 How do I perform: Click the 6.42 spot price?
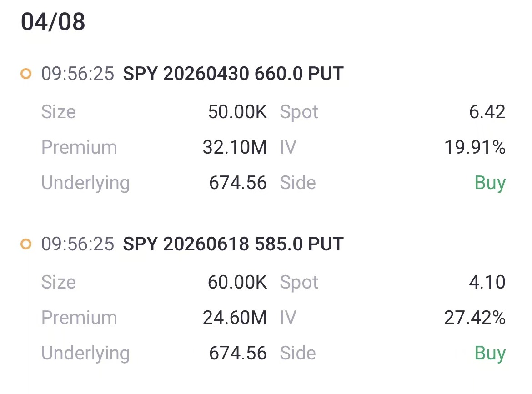point(487,112)
